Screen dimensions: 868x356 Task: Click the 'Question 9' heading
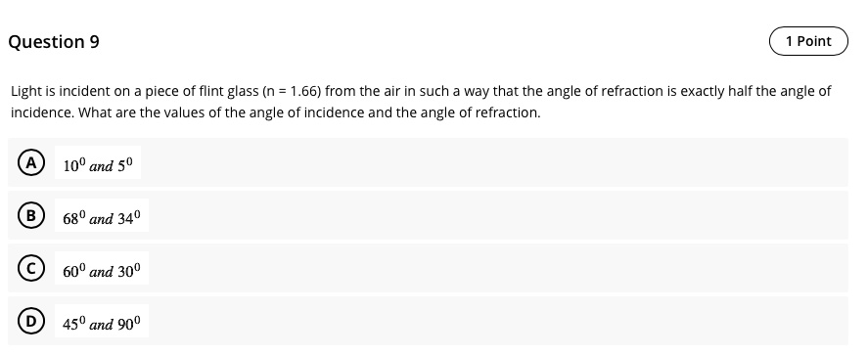54,42
